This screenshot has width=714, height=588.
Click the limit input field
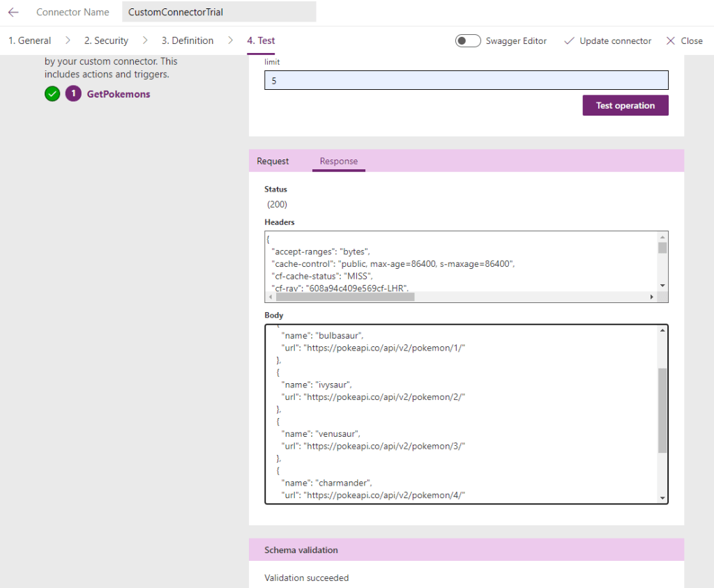tap(466, 81)
